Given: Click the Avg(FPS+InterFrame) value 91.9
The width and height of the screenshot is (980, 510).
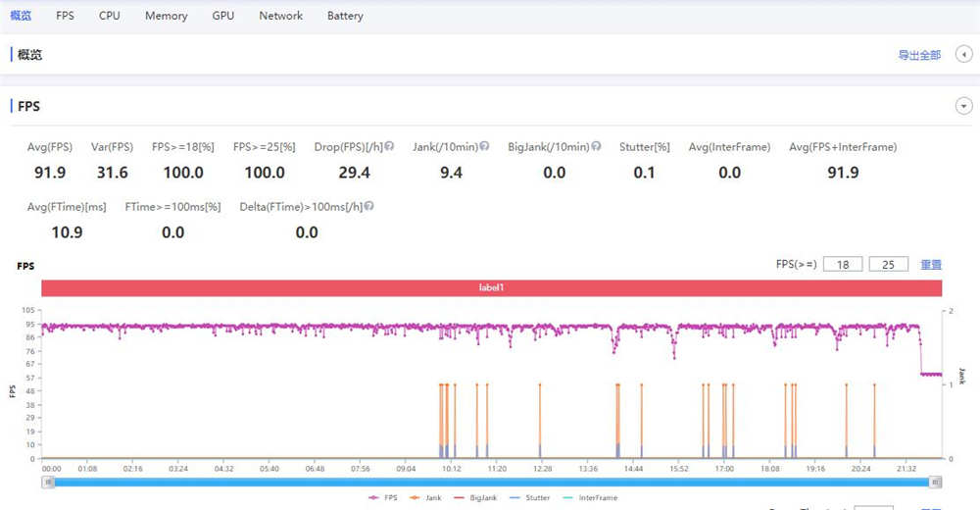Looking at the screenshot, I should click(843, 173).
